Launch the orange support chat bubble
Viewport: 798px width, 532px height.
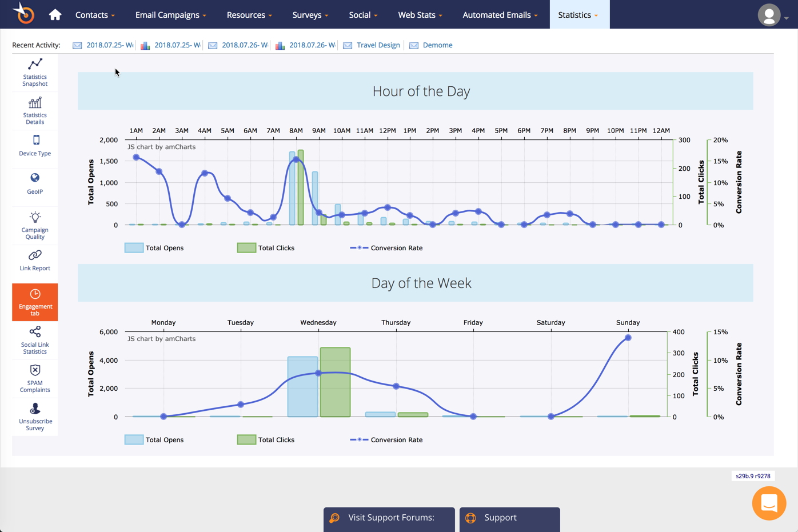[769, 503]
